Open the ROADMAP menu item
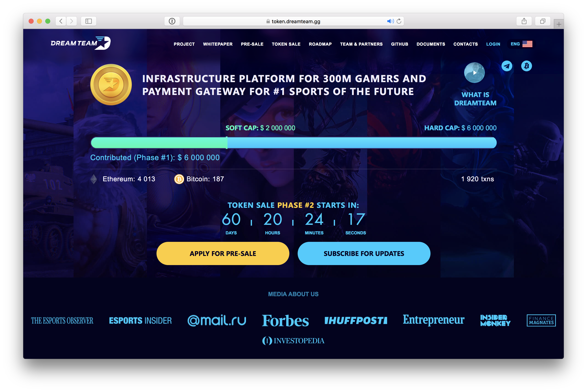The width and height of the screenshot is (587, 392). click(320, 44)
